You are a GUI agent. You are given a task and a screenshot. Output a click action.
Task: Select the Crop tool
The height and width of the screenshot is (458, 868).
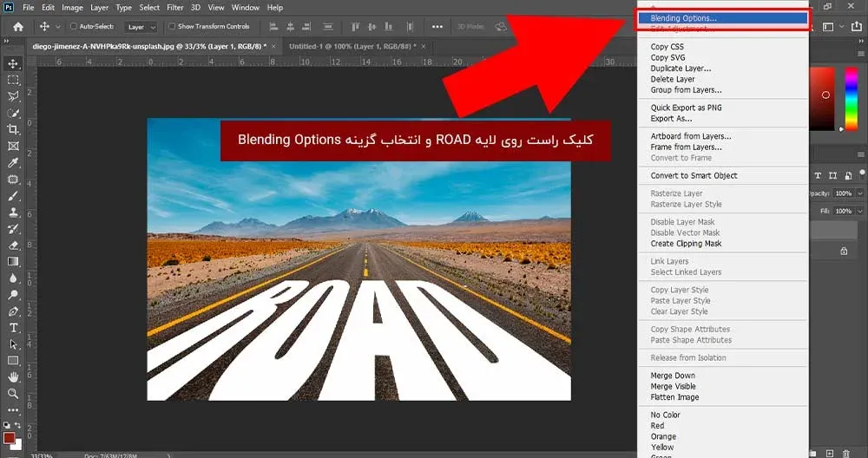coord(13,129)
